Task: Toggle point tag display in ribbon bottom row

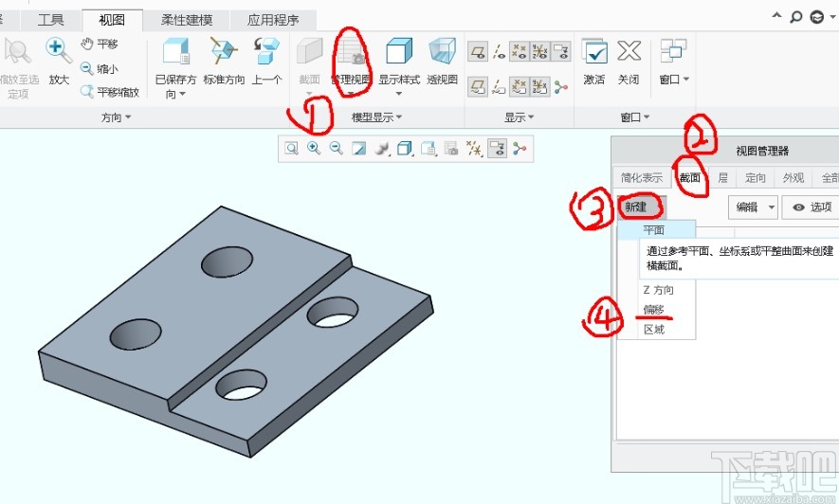Action: 519,86
